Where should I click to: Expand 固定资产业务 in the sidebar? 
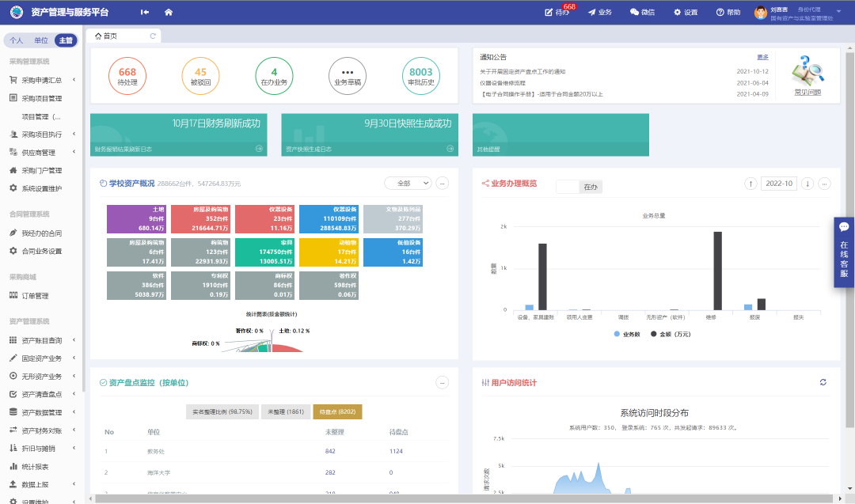(x=41, y=358)
